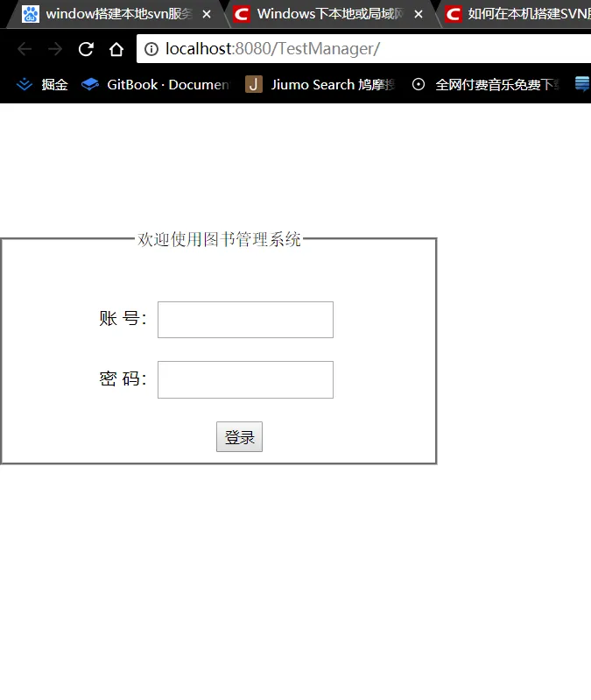Click the localhost:8080/TestManager address bar

tap(363, 49)
